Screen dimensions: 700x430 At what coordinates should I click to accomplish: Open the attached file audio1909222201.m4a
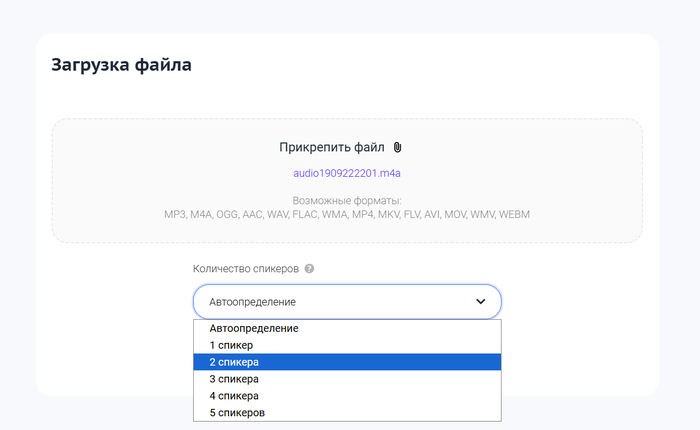coord(347,173)
